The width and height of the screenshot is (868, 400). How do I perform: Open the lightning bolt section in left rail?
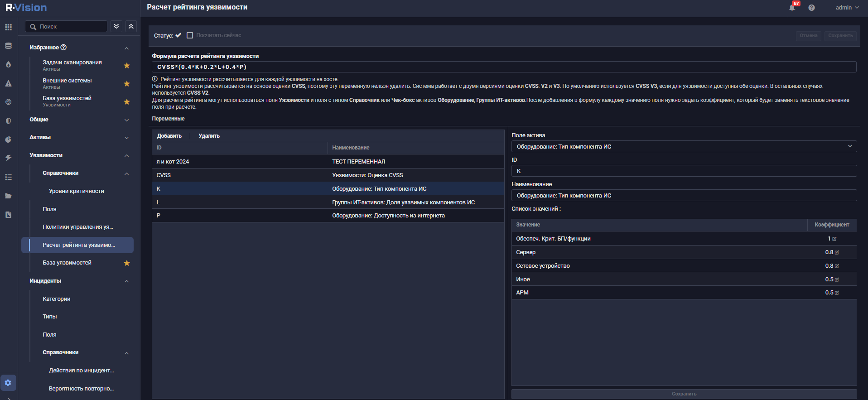[8, 158]
